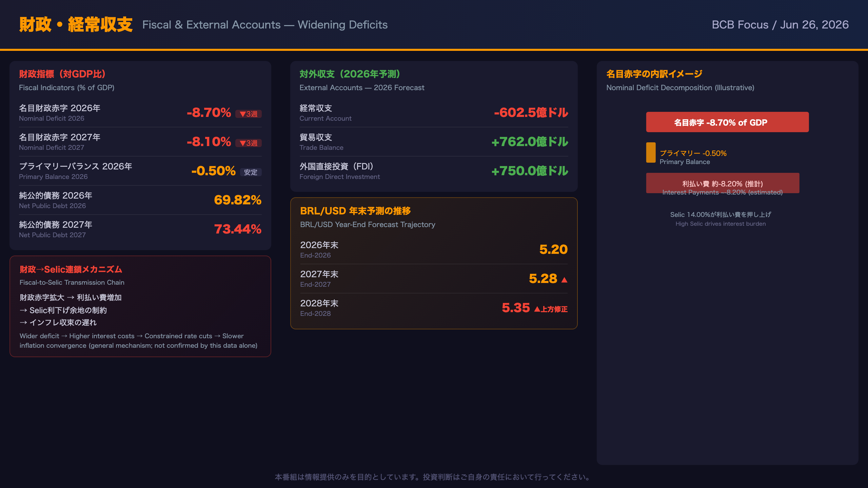This screenshot has width=868, height=488.
Task: Click the ▼3週 badge beside -8.70%
Action: (249, 114)
